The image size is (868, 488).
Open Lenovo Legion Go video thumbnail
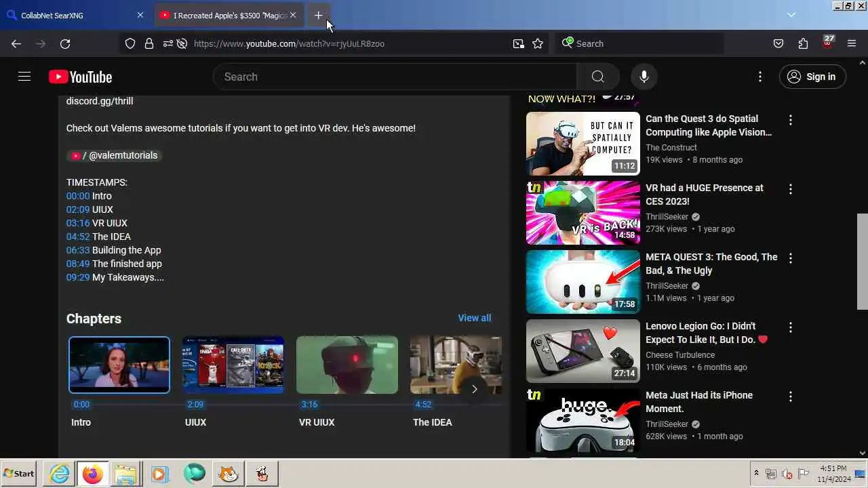[x=583, y=351]
